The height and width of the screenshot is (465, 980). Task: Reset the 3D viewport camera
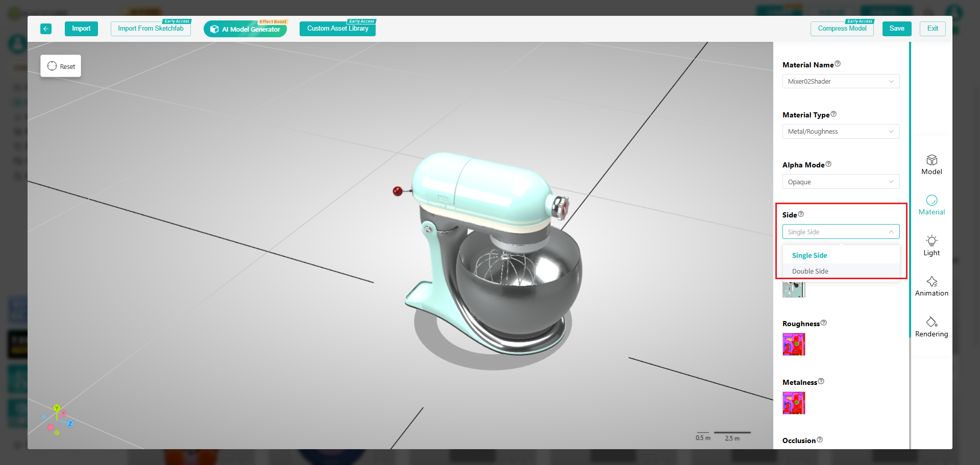pyautogui.click(x=61, y=66)
